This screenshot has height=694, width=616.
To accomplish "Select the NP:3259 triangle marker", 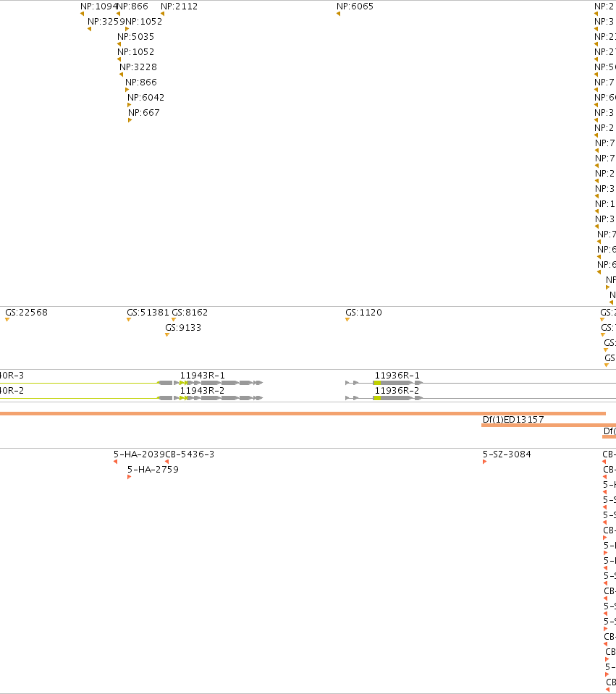I will coord(90,29).
